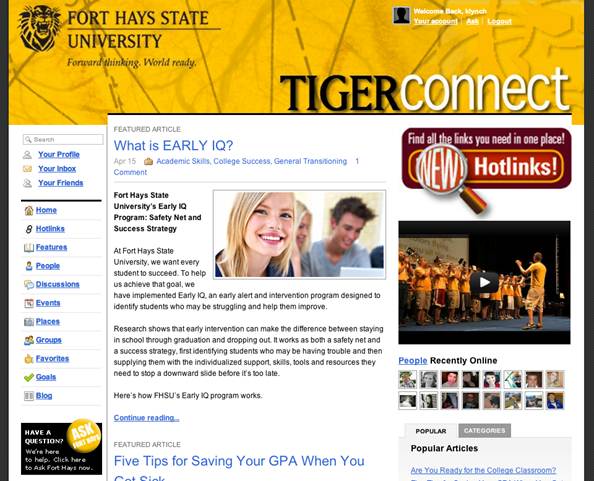This screenshot has height=481, width=594.
Task: Click the Blog icon in sidebar
Action: click(29, 396)
